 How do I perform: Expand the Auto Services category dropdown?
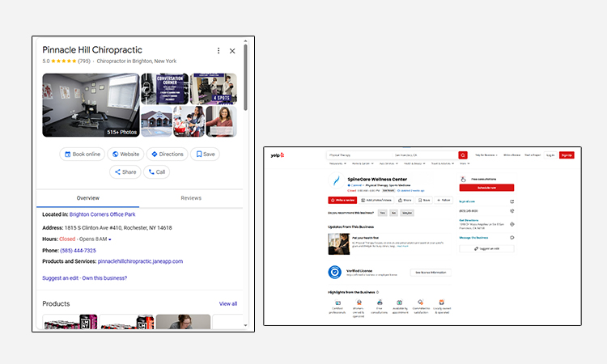pyautogui.click(x=388, y=163)
